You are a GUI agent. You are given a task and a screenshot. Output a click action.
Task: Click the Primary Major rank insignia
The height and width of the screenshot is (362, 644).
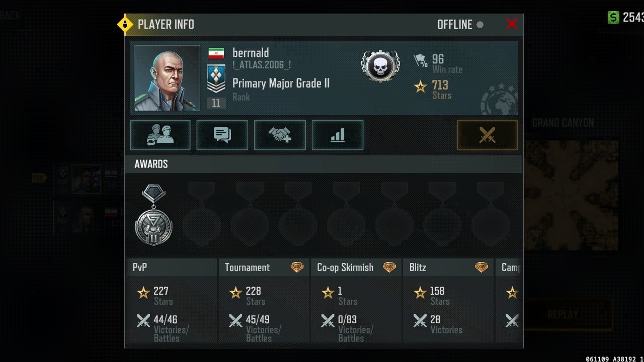[x=216, y=79]
